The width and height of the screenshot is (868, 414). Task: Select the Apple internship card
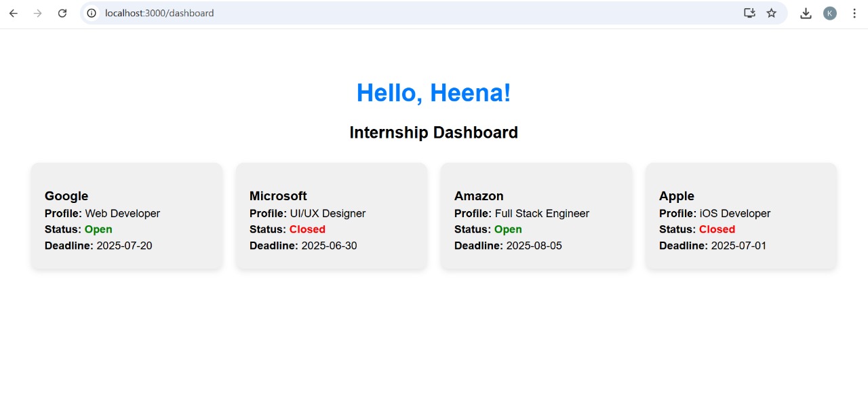point(741,216)
